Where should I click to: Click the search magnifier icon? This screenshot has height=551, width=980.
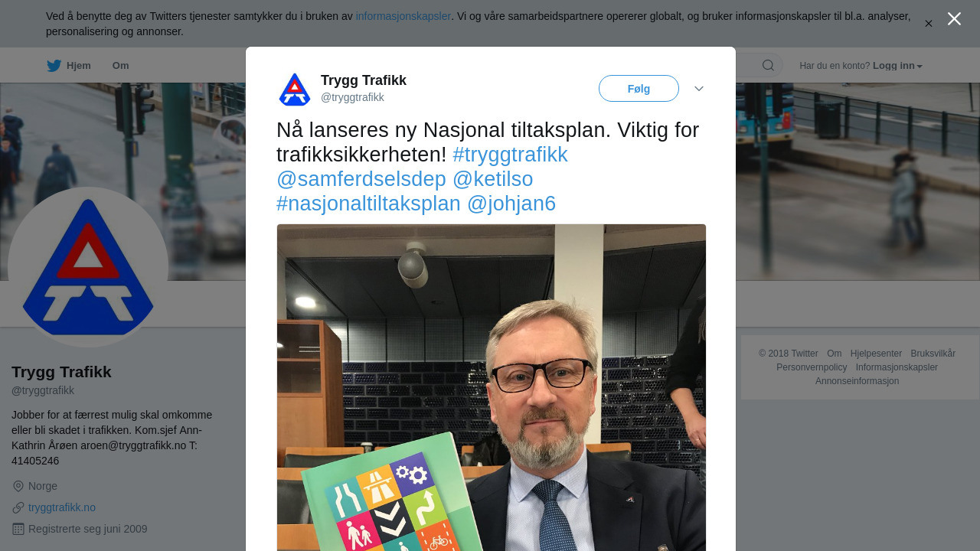tap(768, 65)
